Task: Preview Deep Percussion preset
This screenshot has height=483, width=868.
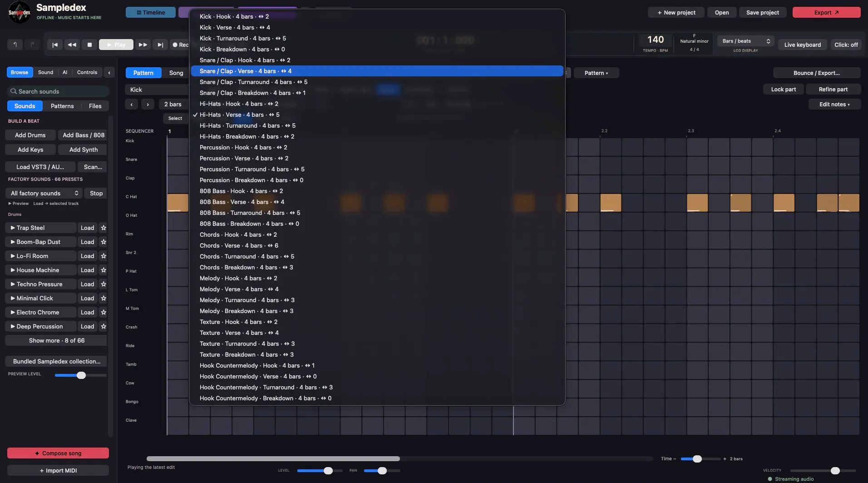Action: point(40,326)
